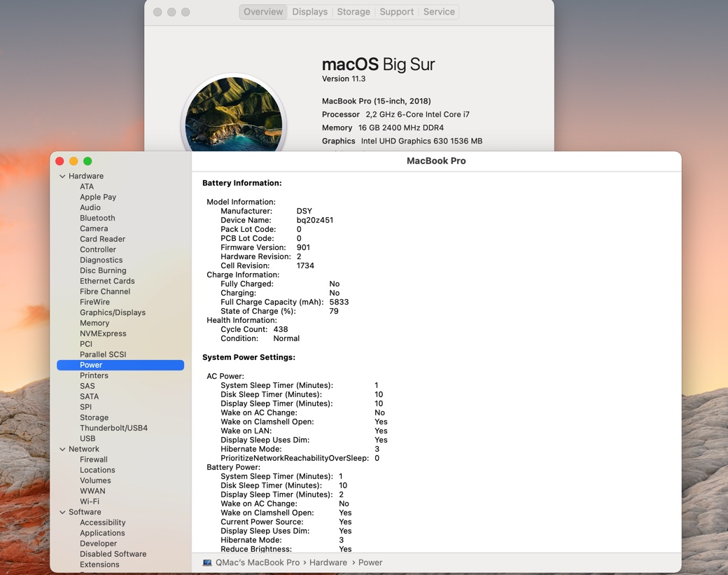Viewport: 728px width, 575px height.
Task: Switch to the Displays tab
Action: point(309,12)
